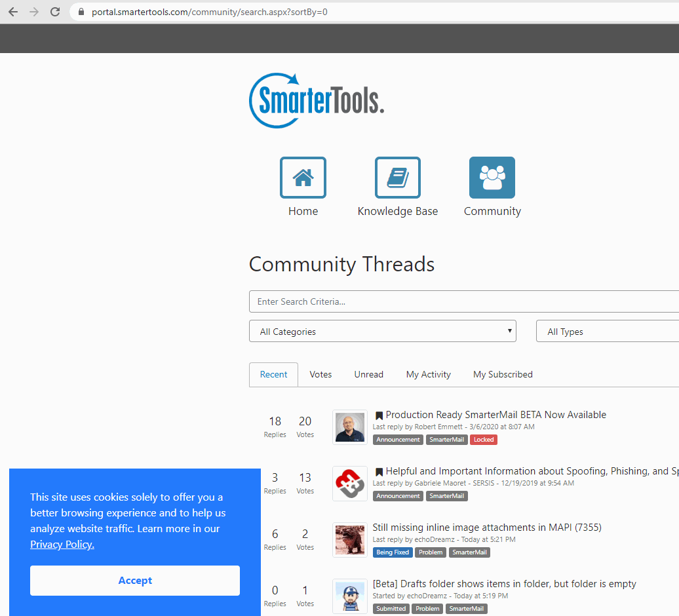Image resolution: width=679 pixels, height=616 pixels.
Task: Open the All Categories dropdown
Action: point(382,332)
